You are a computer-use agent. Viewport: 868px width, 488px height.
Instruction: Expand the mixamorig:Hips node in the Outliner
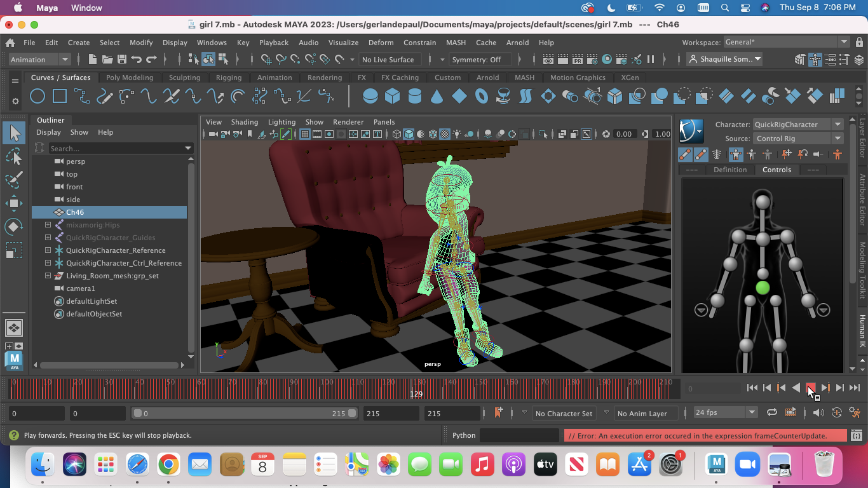coord(48,225)
